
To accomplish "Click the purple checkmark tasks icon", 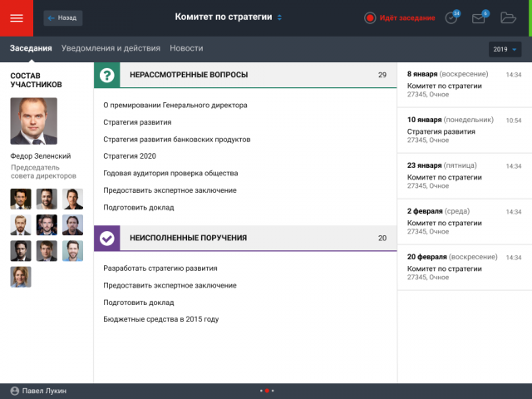I will (x=107, y=239).
